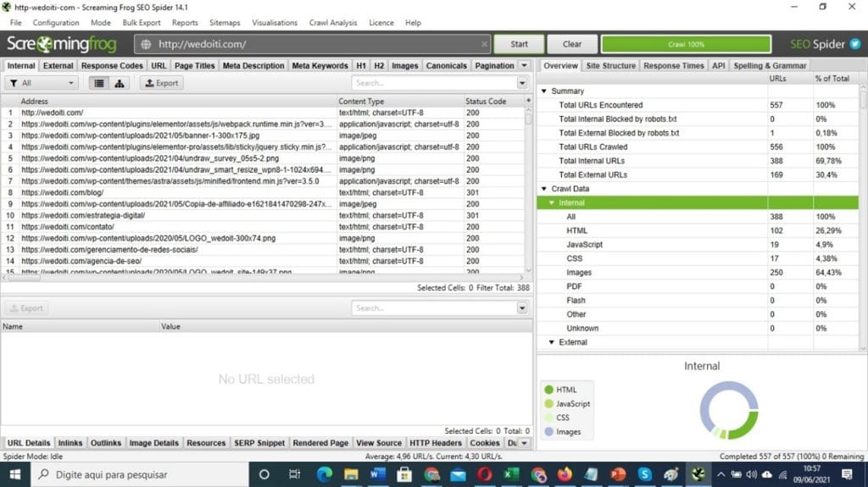The image size is (868, 487).
Task: Click Images blue legend swatch
Action: (548, 432)
